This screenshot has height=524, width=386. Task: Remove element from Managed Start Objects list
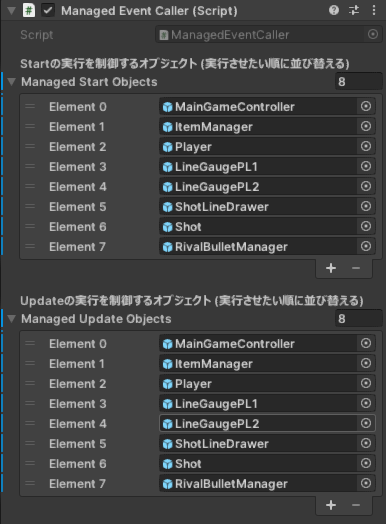pyautogui.click(x=356, y=268)
